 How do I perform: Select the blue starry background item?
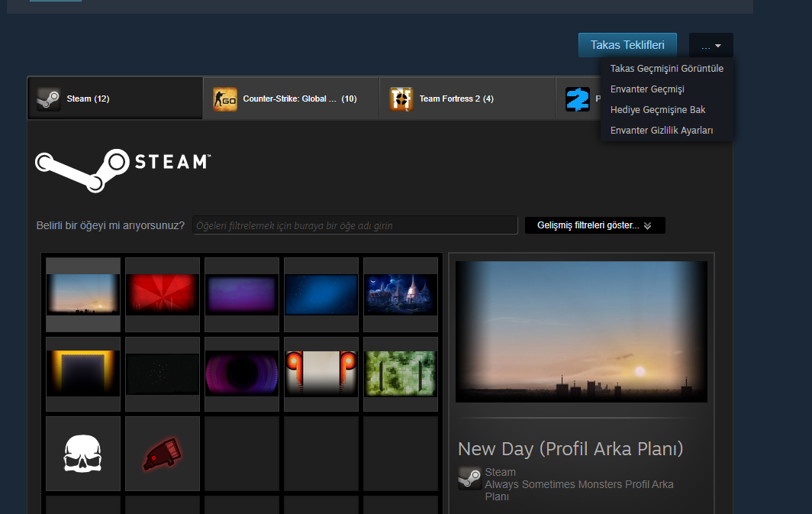[x=321, y=294]
